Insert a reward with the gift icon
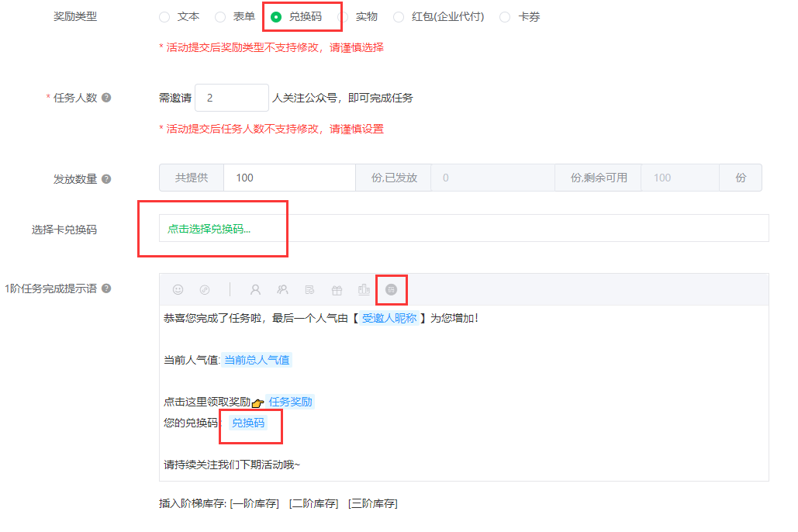Screen dimensions: 798x532 (337, 289)
